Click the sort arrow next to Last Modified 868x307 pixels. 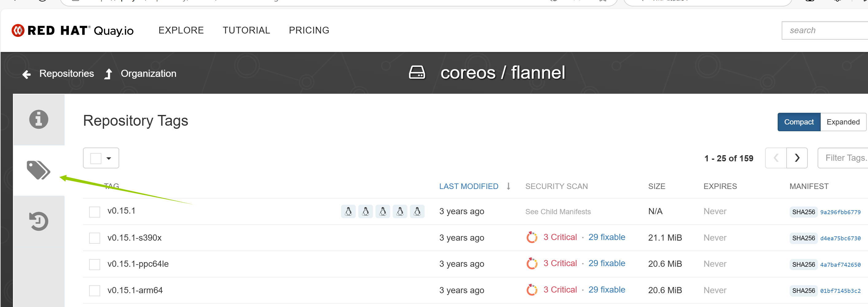tap(509, 186)
